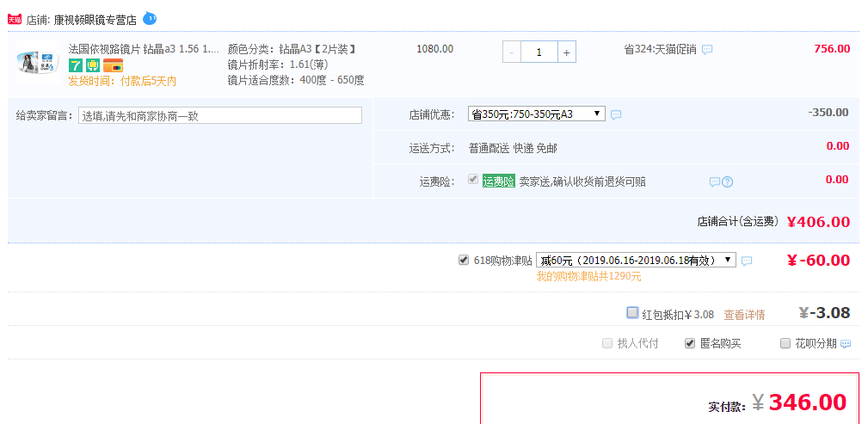Decrease quantity with the minus button
The width and height of the screenshot is (868, 424).
click(x=512, y=52)
